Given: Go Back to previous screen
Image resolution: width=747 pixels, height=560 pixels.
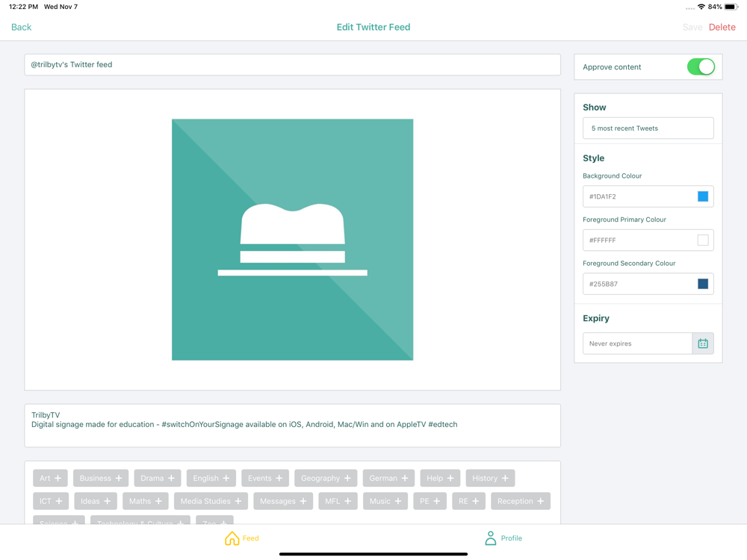Looking at the screenshot, I should pyautogui.click(x=22, y=27).
